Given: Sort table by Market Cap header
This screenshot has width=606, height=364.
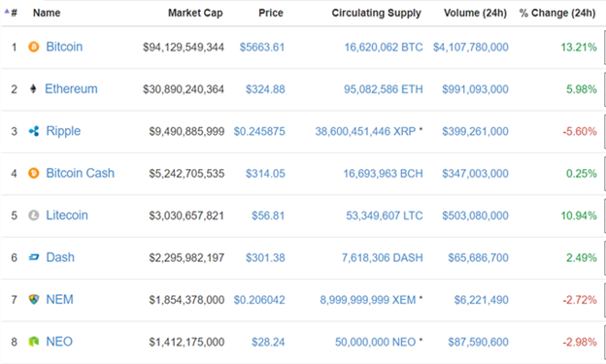Looking at the screenshot, I should pos(195,14).
